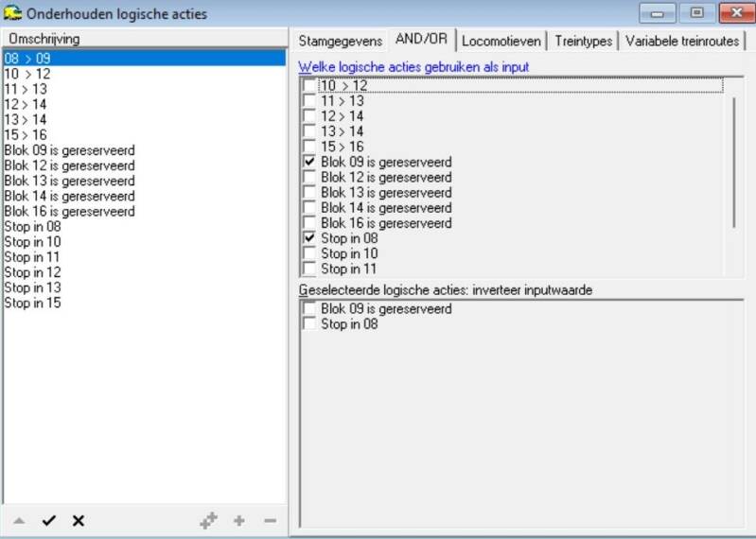Select 'Blok 14 is gereserveerd' in left list
This screenshot has width=756, height=539.
(x=144, y=196)
